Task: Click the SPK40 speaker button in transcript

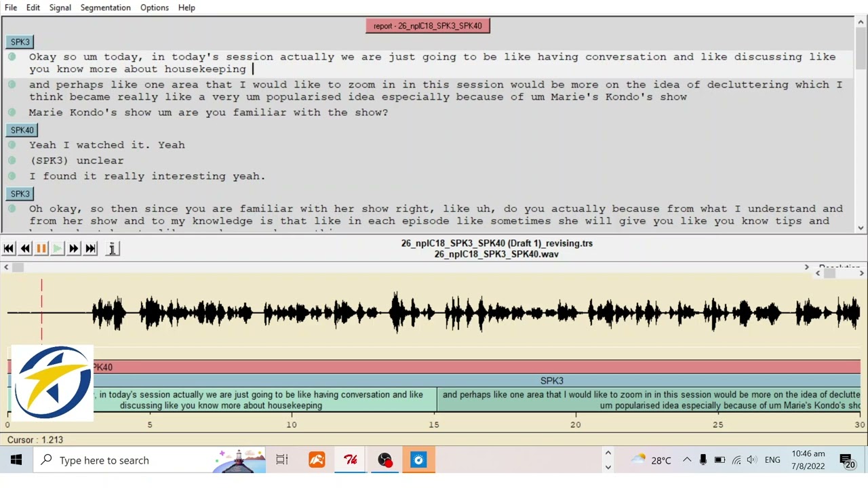Action: click(22, 130)
